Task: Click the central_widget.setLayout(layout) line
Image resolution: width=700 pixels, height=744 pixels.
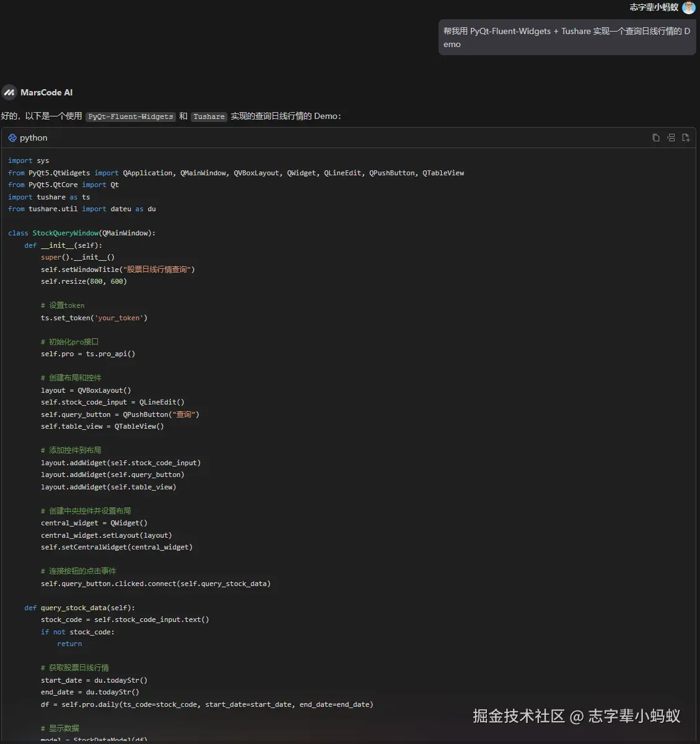Action: click(107, 535)
